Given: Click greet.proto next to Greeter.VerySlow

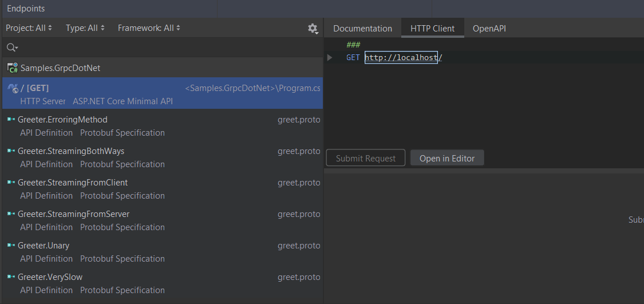Looking at the screenshot, I should coord(299,277).
